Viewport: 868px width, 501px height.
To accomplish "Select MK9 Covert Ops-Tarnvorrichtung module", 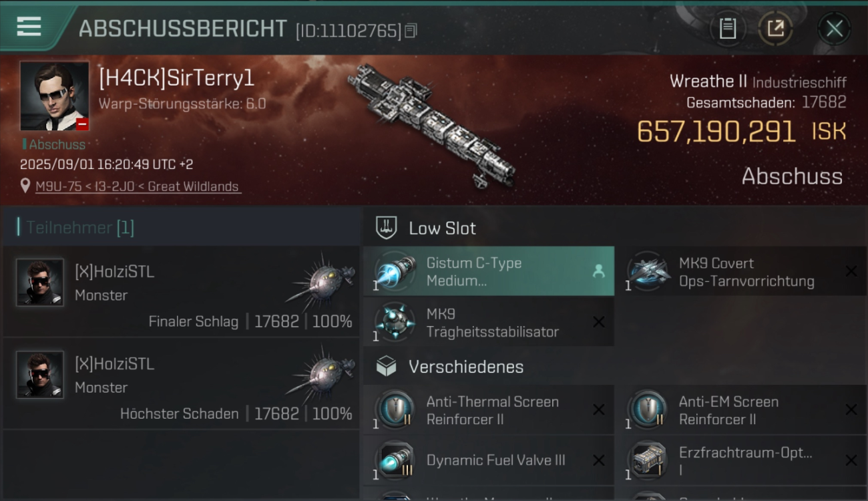I will point(741,271).
